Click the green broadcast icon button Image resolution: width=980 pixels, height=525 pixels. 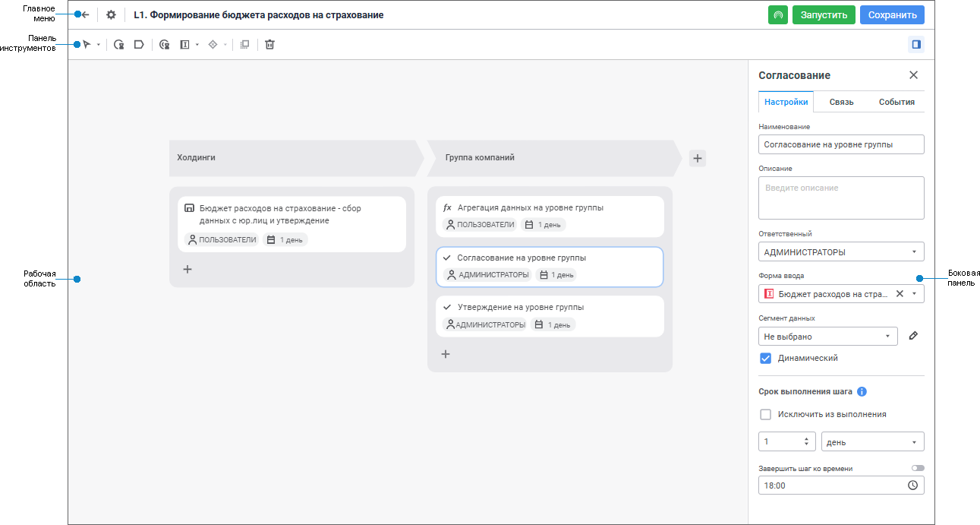(778, 14)
